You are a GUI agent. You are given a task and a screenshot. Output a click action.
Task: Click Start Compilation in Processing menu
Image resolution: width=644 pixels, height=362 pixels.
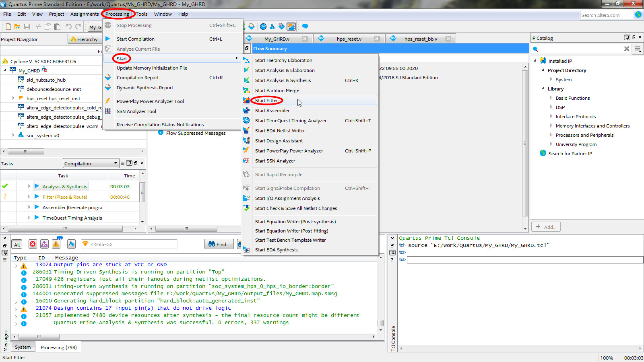tap(173, 39)
